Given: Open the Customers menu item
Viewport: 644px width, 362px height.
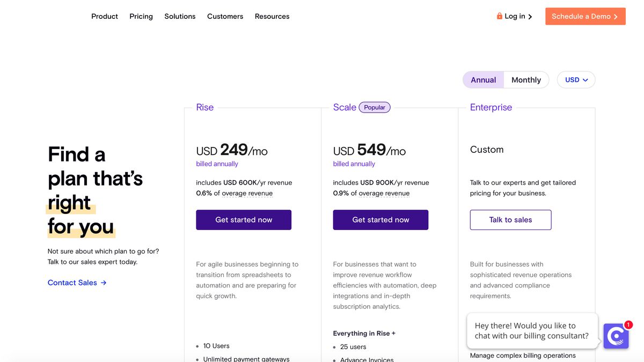Looking at the screenshot, I should 225,16.
